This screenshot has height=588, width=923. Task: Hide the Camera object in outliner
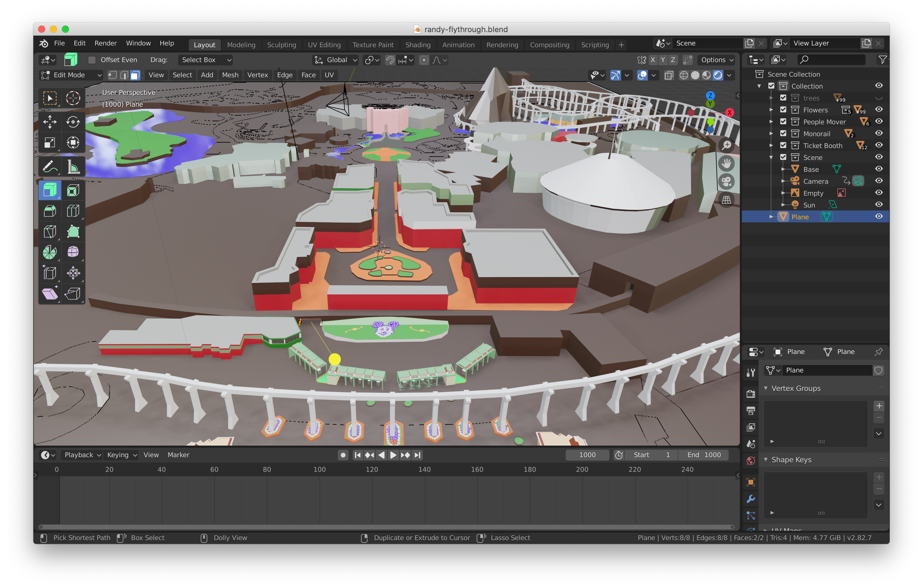click(x=878, y=181)
